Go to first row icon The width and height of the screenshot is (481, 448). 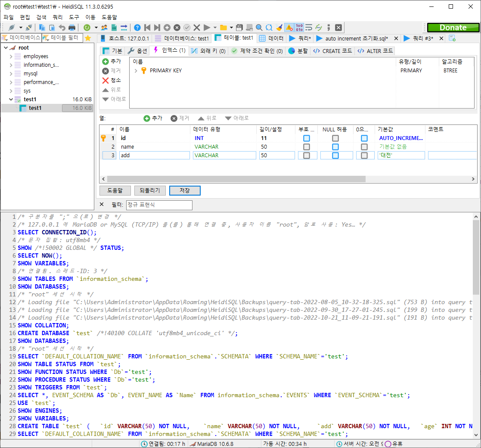[147, 28]
